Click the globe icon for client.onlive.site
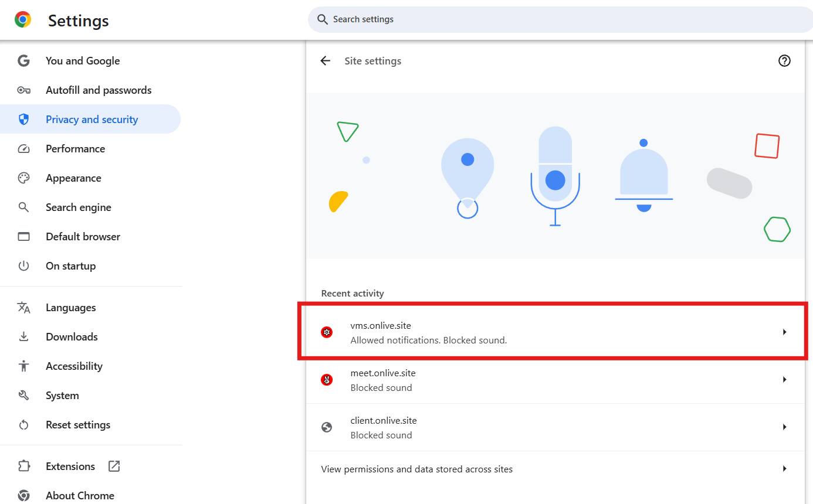813x504 pixels. click(327, 427)
